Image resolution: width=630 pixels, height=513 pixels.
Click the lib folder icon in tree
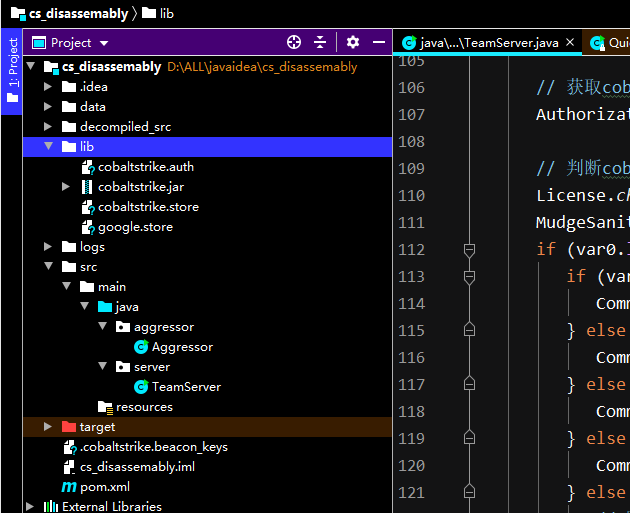click(69, 147)
